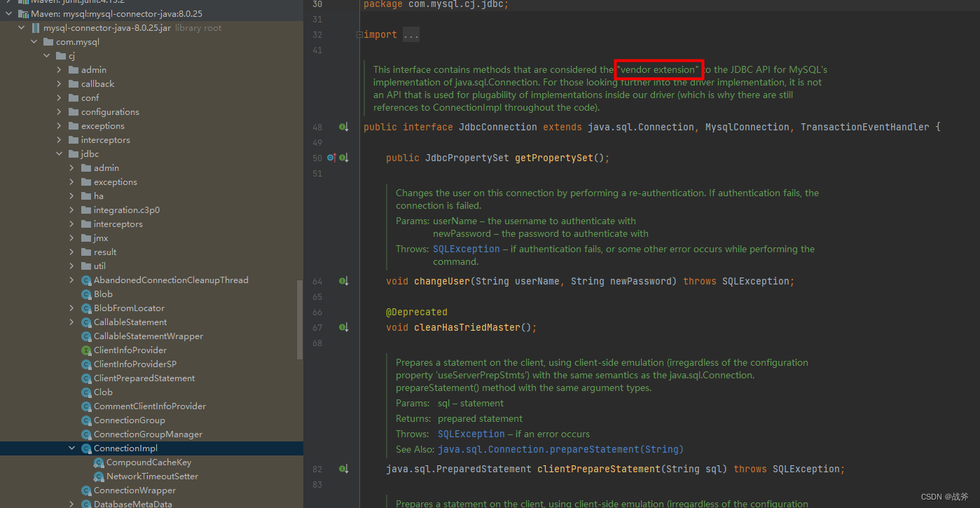Expand the integration.c3p0 folder

pos(72,210)
